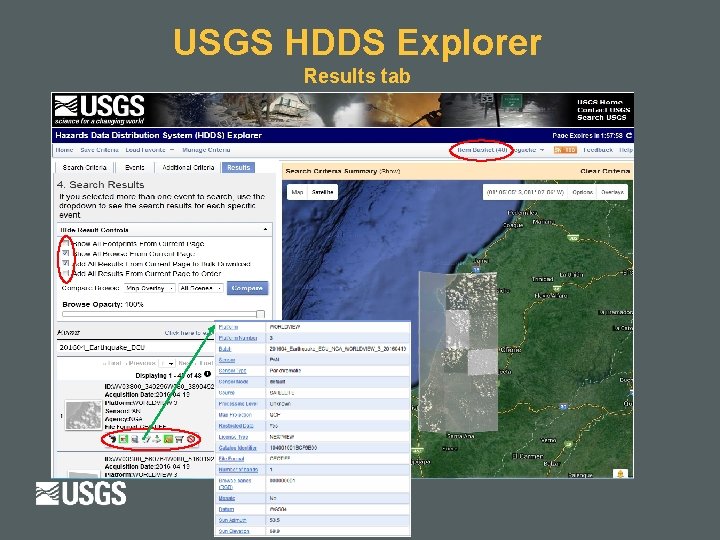Image resolution: width=720 pixels, height=540 pixels.
Task: Click the blue Compare button
Action: 247,288
